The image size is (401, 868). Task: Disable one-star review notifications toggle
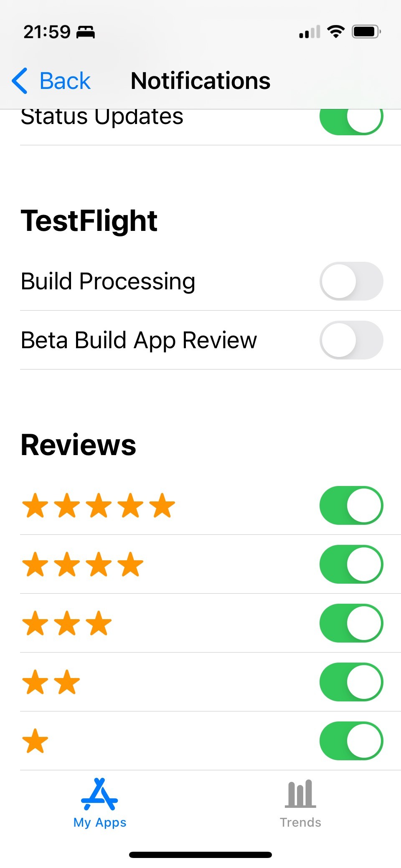point(351,741)
